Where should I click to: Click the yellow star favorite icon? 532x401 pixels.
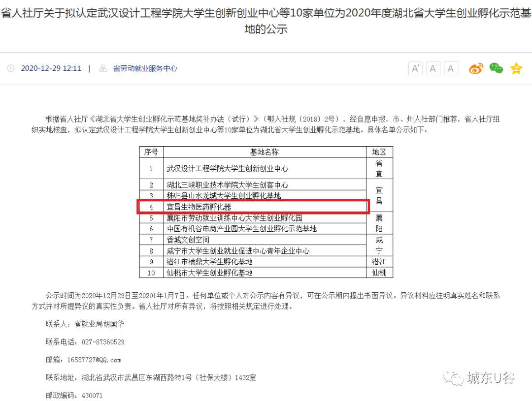(516, 68)
